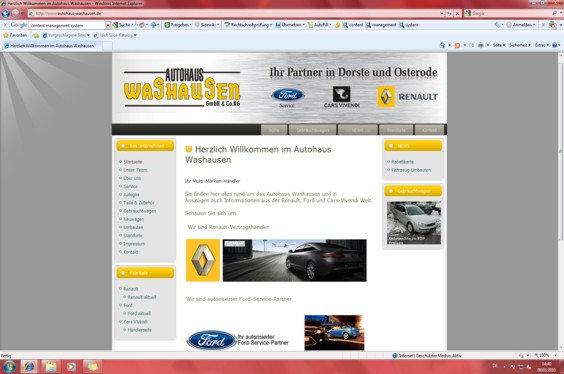Open the Impressum sidebar link

[x=134, y=244]
